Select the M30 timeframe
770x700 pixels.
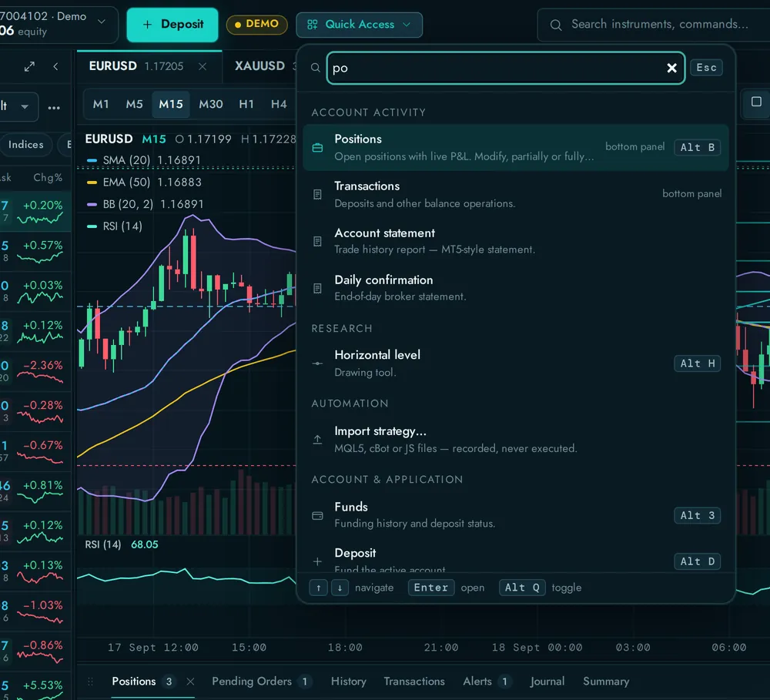(x=211, y=104)
